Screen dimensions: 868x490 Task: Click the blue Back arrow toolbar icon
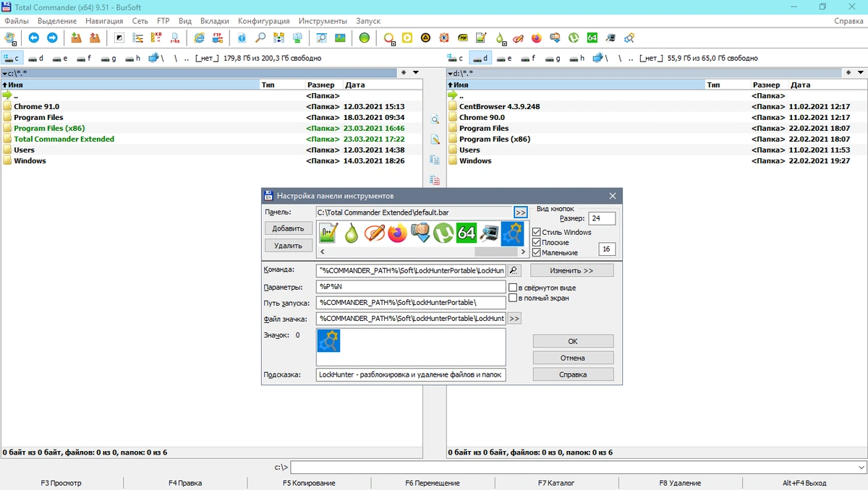[33, 38]
